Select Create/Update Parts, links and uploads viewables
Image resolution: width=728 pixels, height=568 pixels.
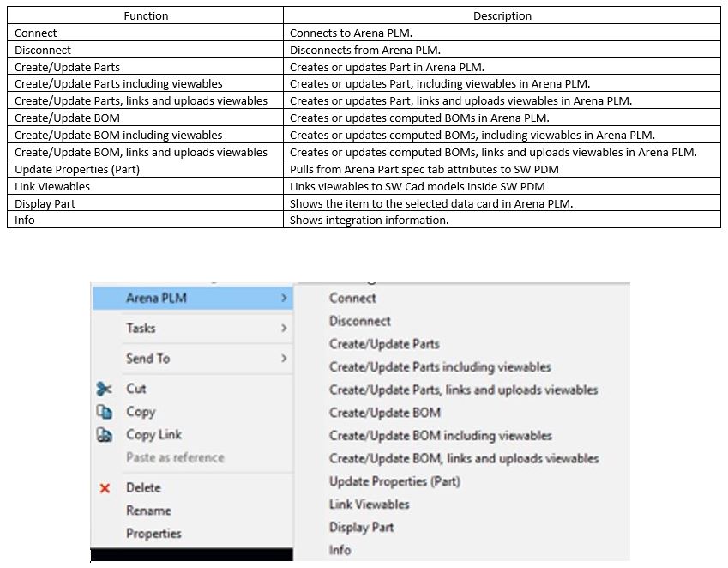[463, 390]
